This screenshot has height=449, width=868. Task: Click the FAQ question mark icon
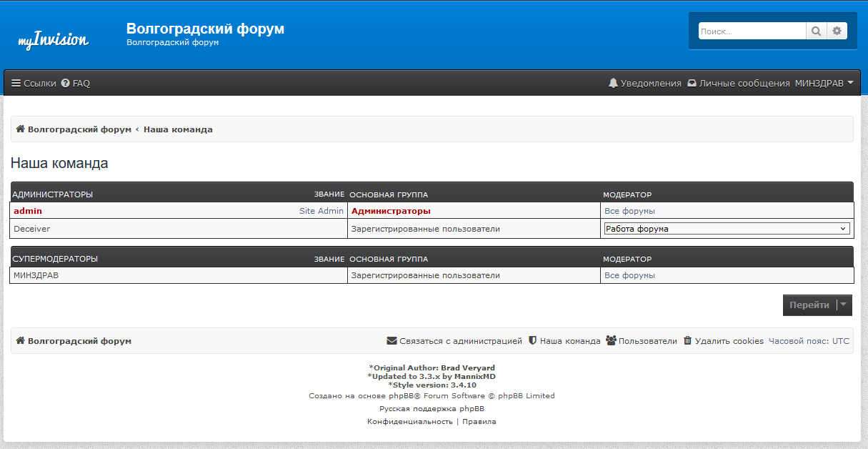tap(66, 83)
